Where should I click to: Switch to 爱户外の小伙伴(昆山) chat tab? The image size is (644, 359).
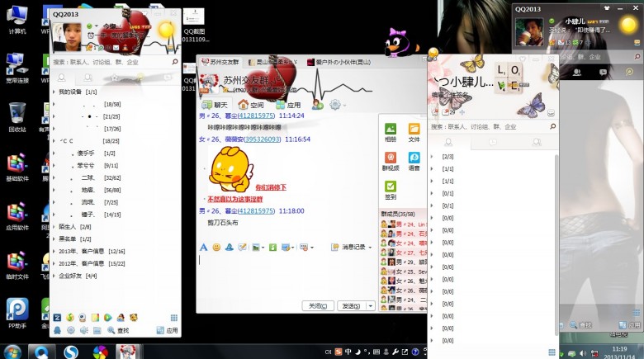pyautogui.click(x=339, y=62)
